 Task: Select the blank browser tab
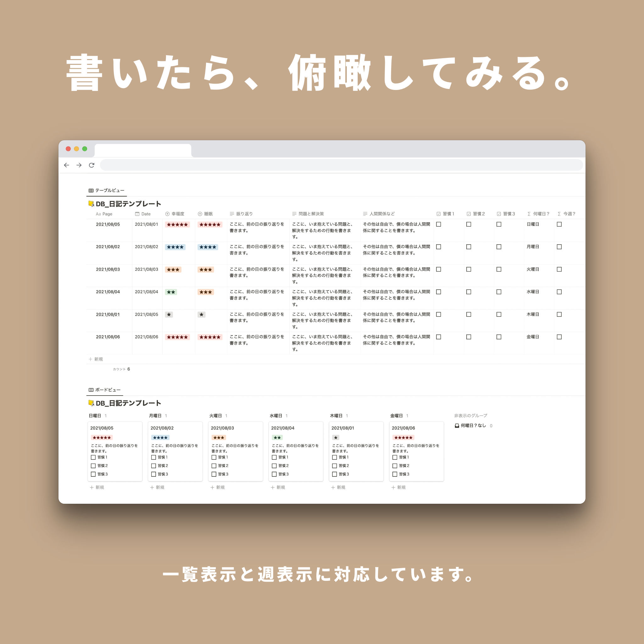point(143,151)
